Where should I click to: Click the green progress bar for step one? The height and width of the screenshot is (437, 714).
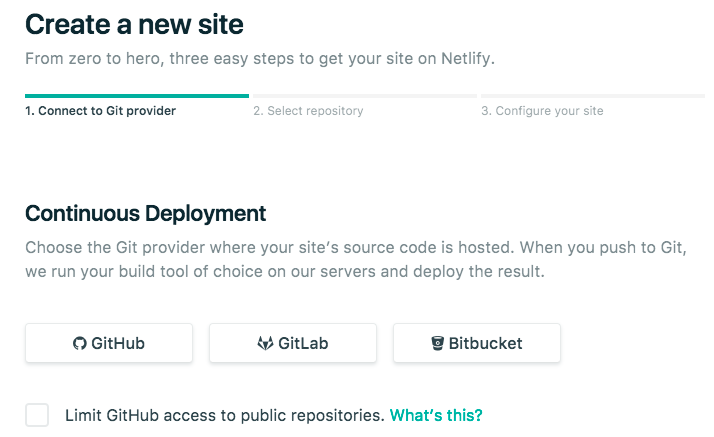pyautogui.click(x=137, y=96)
